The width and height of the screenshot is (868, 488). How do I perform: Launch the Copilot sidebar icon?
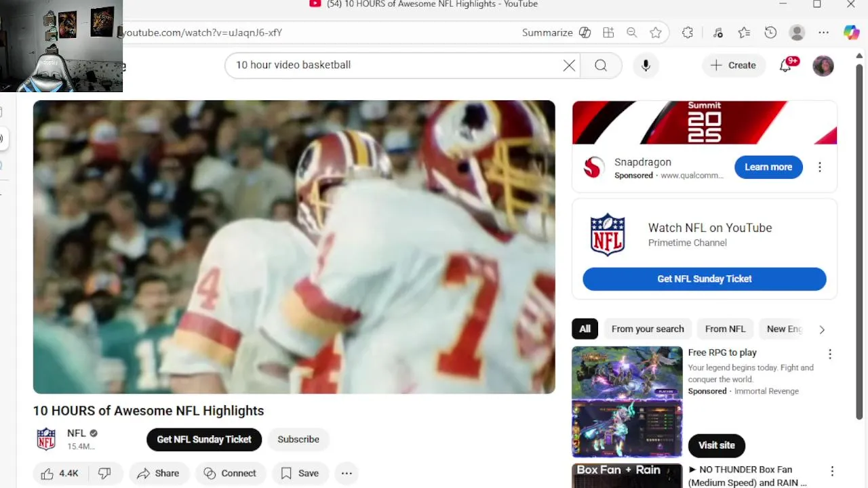852,33
